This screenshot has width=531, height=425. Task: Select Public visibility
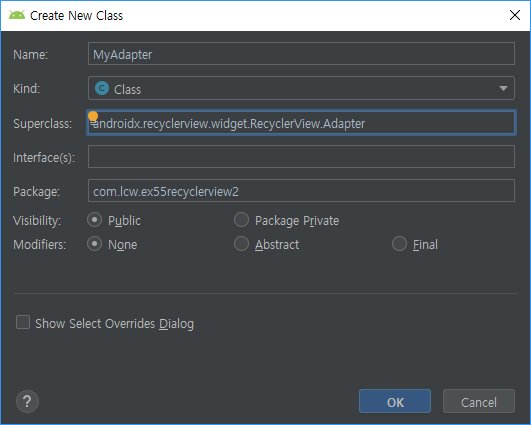pos(94,220)
